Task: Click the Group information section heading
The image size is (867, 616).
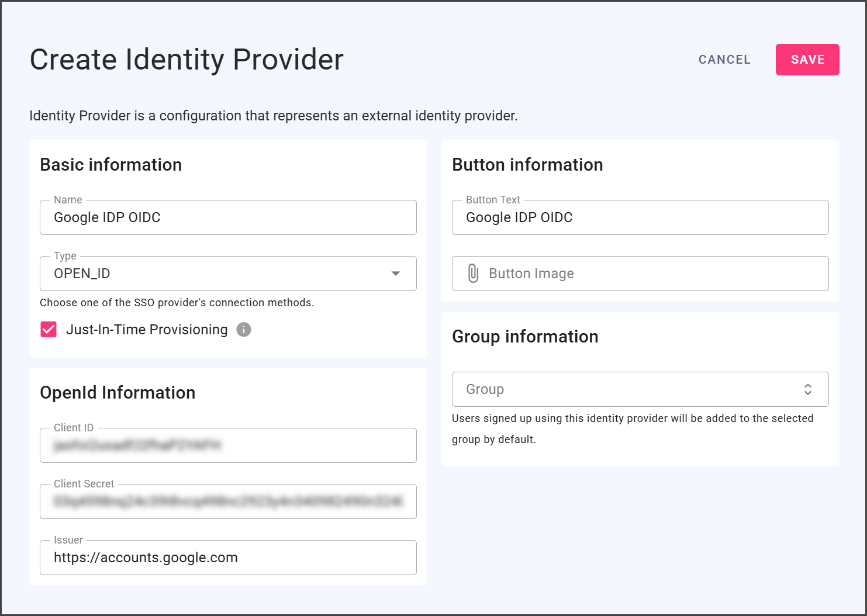Action: 525,337
